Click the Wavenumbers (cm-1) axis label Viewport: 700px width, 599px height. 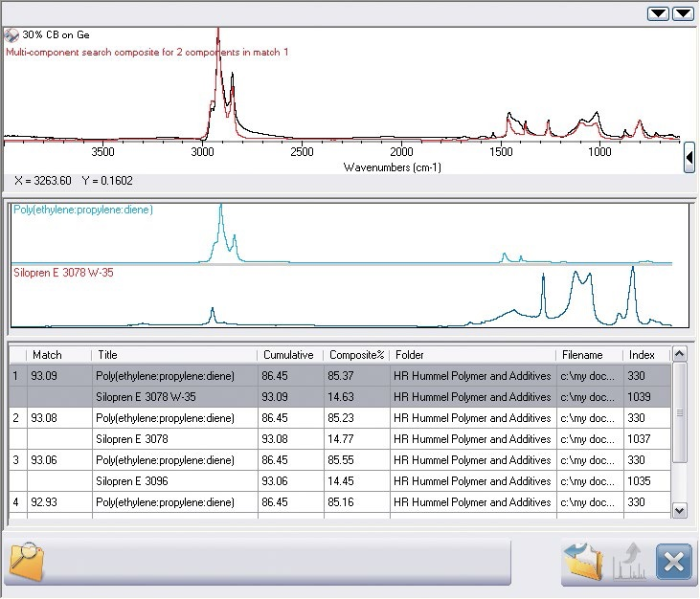click(x=392, y=167)
